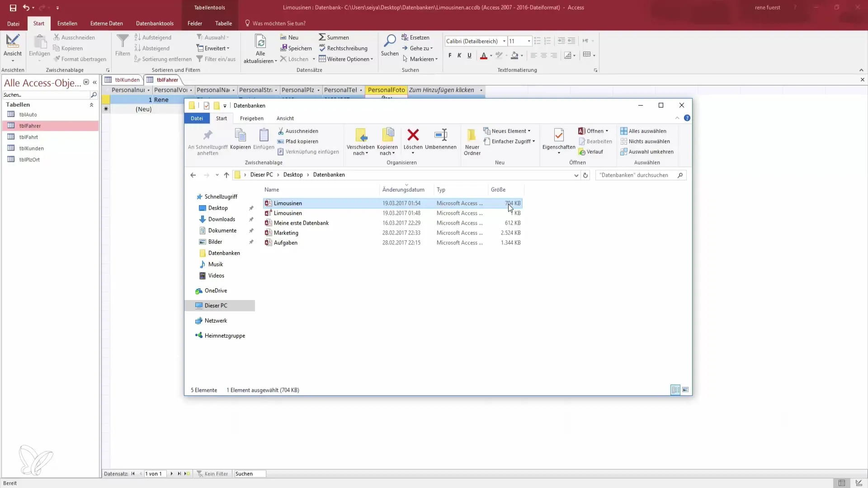This screenshot has height=488, width=868.
Task: Click the Neu record icon in Datensätze
Action: point(283,37)
